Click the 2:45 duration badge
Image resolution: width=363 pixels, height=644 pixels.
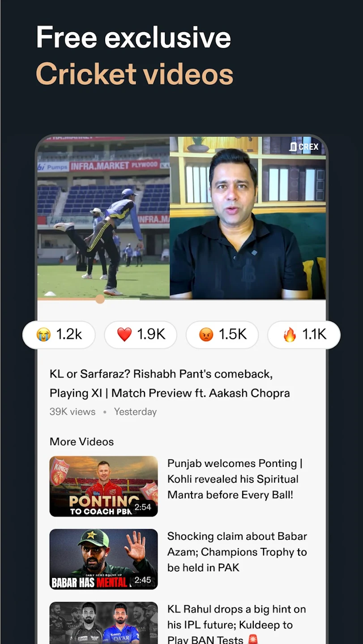(143, 580)
